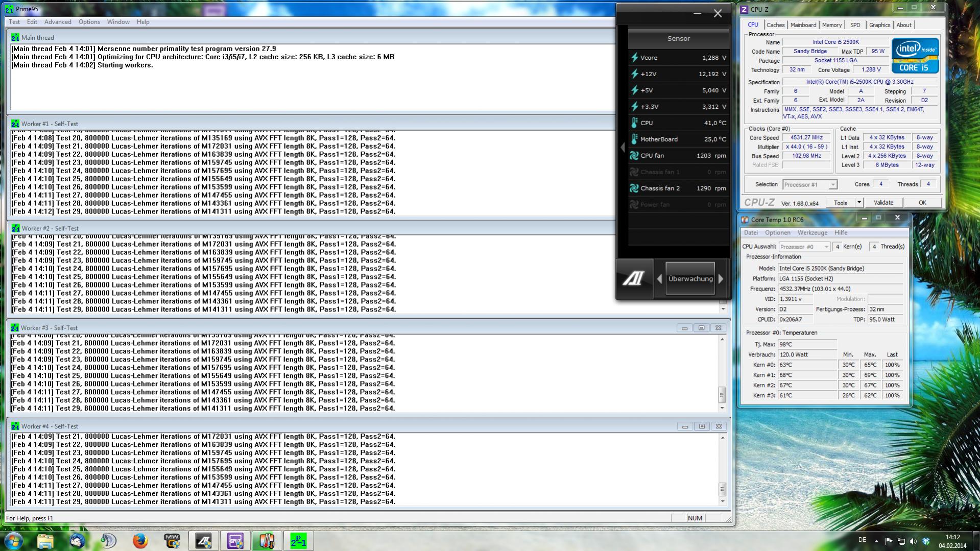The image size is (980, 551).
Task: Click the Tools button in CPU-Z
Action: [x=841, y=203]
